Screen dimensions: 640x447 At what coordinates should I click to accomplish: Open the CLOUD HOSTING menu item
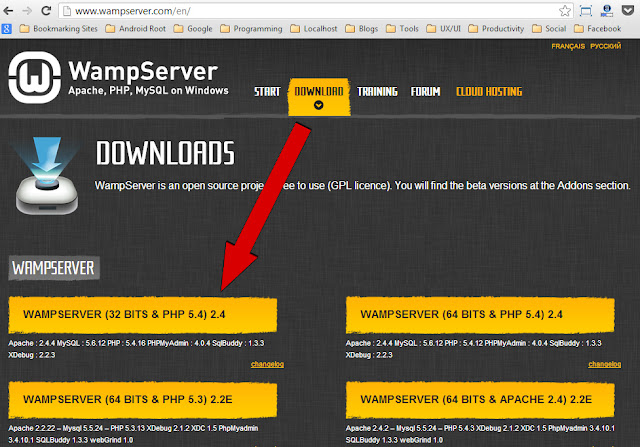489,91
